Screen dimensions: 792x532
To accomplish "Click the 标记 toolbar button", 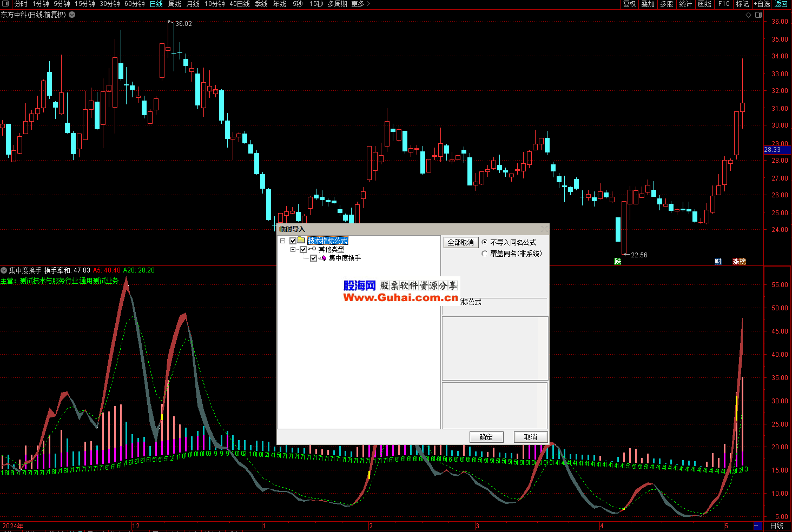I will [x=742, y=4].
